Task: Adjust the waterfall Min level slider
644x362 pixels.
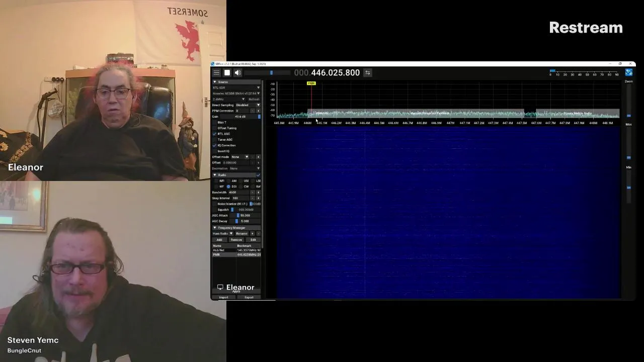Action: point(628,186)
